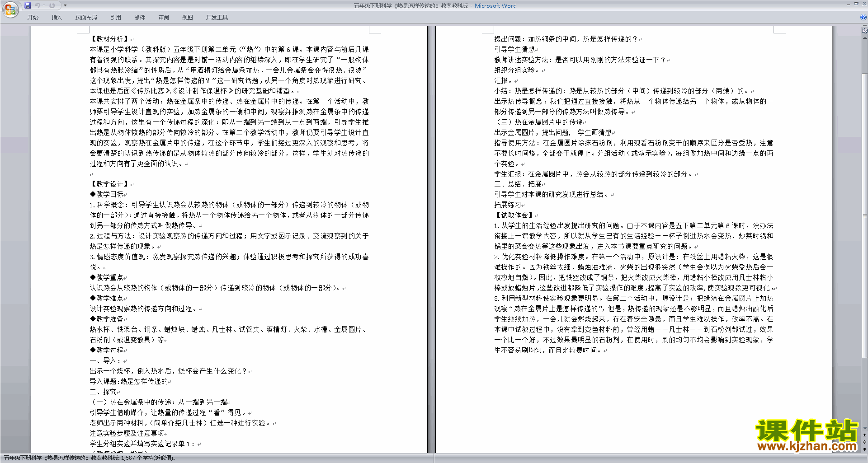
Task: Open the 插入 ribbon tab
Action: point(57,17)
